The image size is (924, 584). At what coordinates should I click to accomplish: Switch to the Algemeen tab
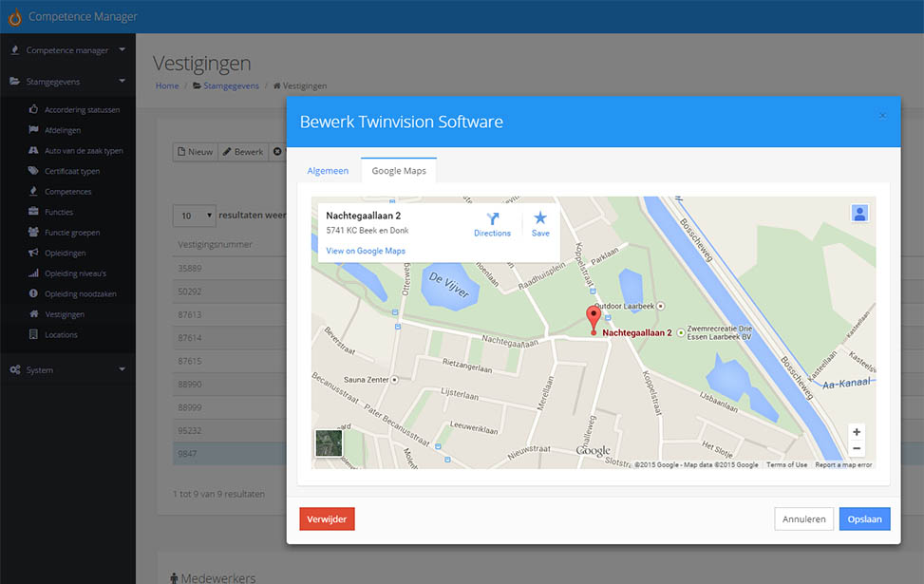[x=328, y=171]
